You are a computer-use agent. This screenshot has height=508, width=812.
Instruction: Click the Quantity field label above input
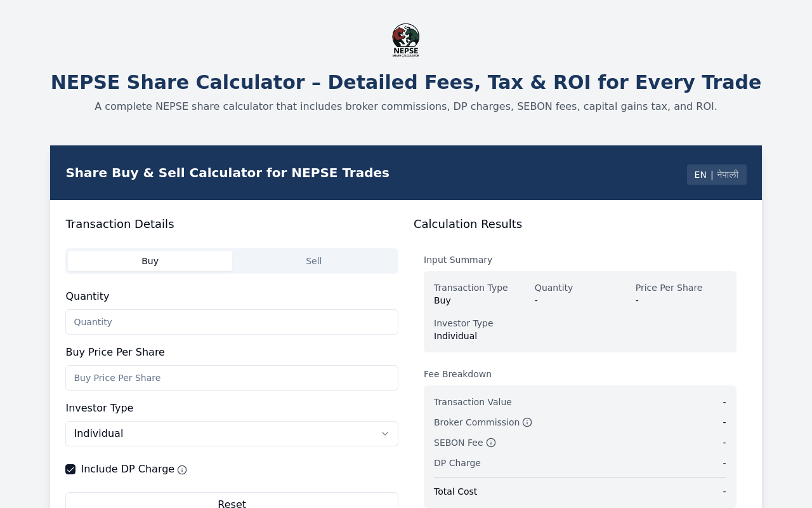(88, 297)
